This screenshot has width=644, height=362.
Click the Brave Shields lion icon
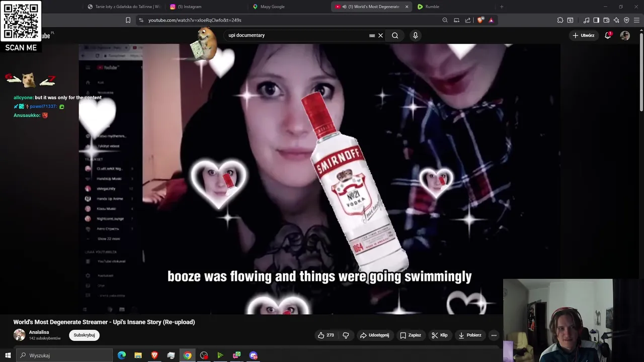[480, 20]
